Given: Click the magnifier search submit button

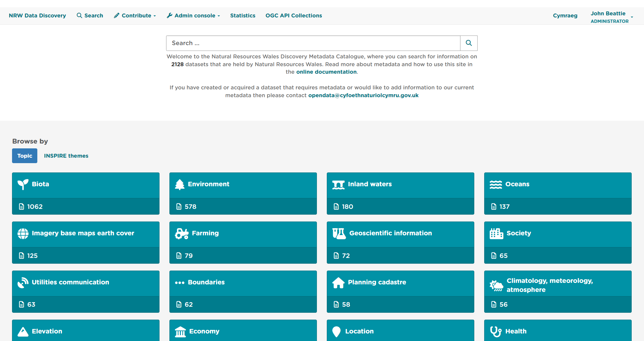Looking at the screenshot, I should (x=469, y=43).
